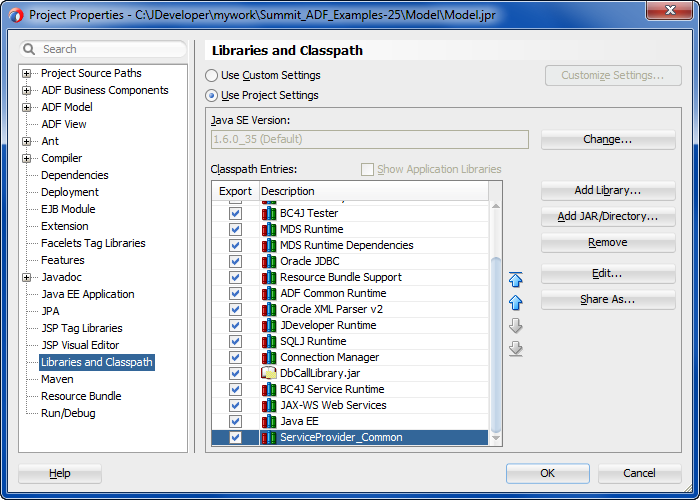This screenshot has height=500, width=700.
Task: Uncheck Export for BC4J Tester
Action: tap(235, 213)
